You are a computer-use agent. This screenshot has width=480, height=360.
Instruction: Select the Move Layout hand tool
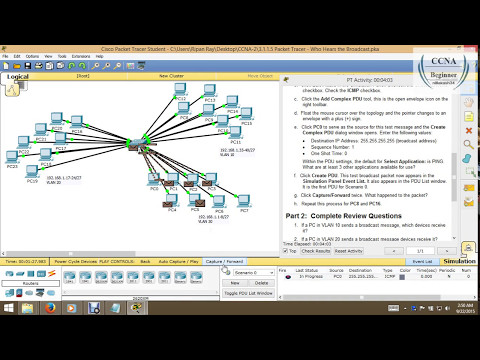[x=469, y=102]
